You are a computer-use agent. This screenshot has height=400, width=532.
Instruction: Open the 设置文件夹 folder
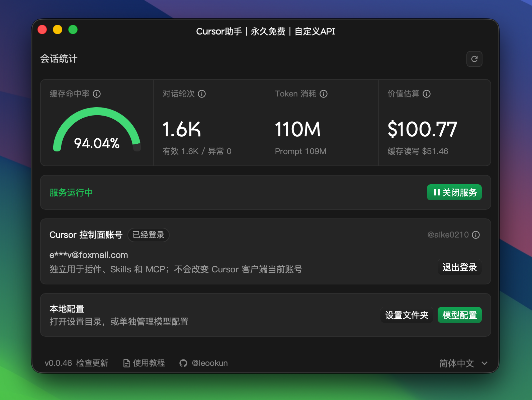point(407,315)
